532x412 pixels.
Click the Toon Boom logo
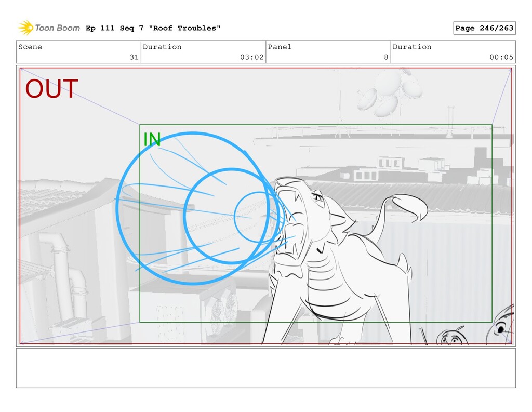click(49, 28)
